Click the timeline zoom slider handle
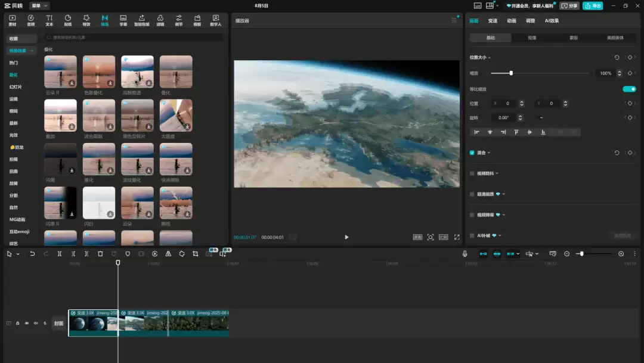Viewport: 644px width, 363px height. [581, 254]
